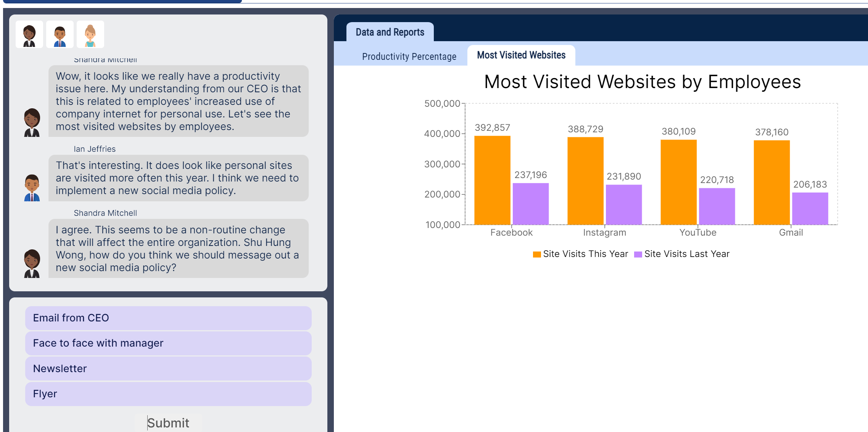Click the message bubble starting 'I agree. This seems'

point(179,249)
